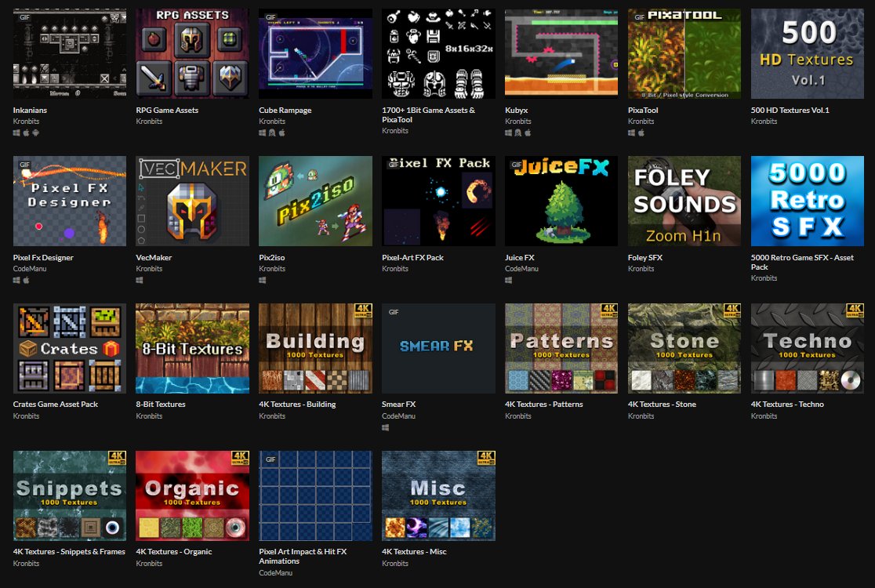
Task: Click the Apple icon under Cube Rampage
Action: pyautogui.click(x=281, y=132)
